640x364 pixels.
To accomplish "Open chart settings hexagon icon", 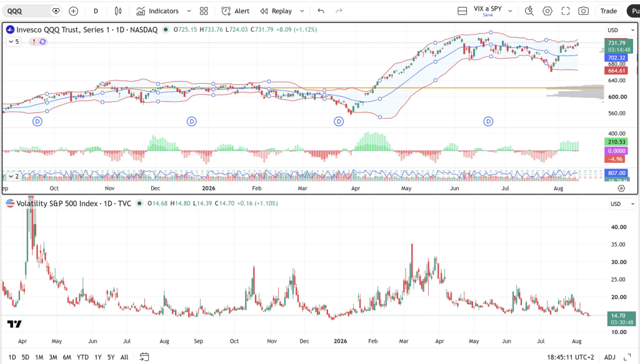I will pyautogui.click(x=547, y=11).
